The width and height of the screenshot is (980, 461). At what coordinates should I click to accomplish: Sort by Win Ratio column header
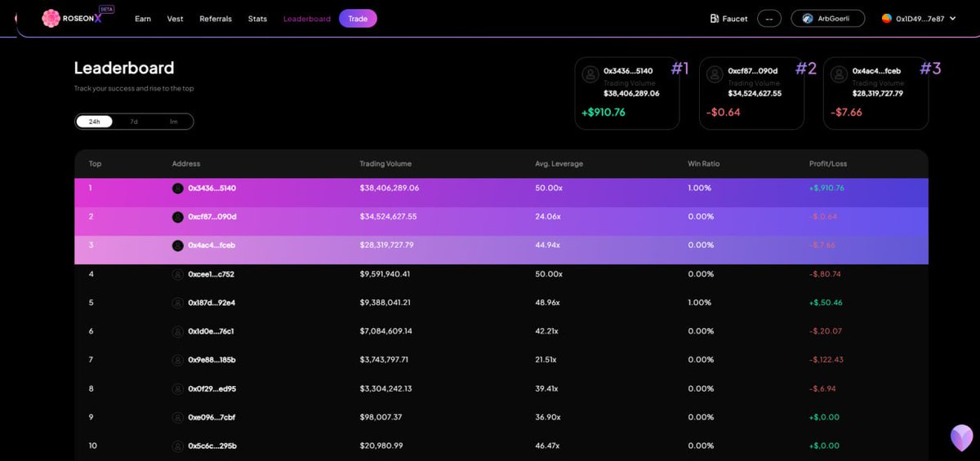(x=704, y=164)
